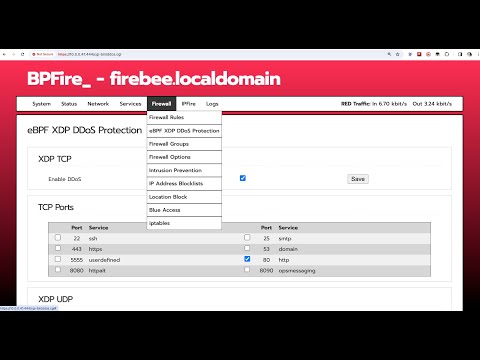Click the BPFire_ - firebee.localdomain title
Screen dimensions: 480x360
coord(154,79)
